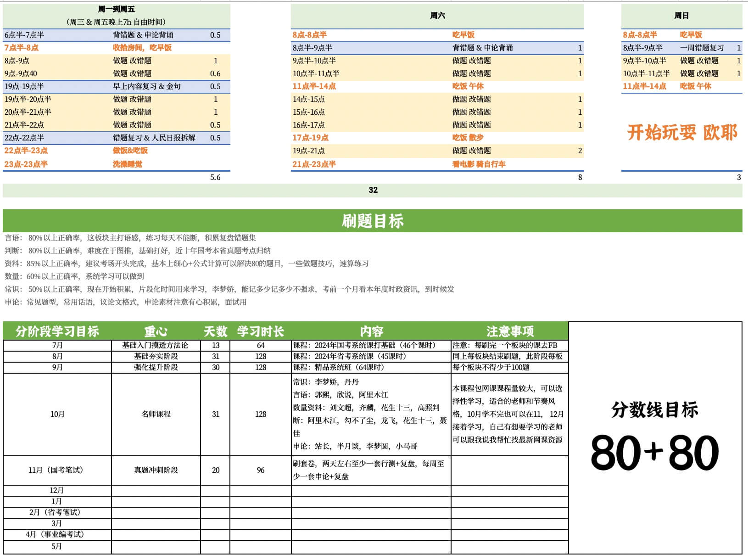This screenshot has width=748, height=560.
Task: Select the 强化提升阶段 cell
Action: [x=156, y=367]
